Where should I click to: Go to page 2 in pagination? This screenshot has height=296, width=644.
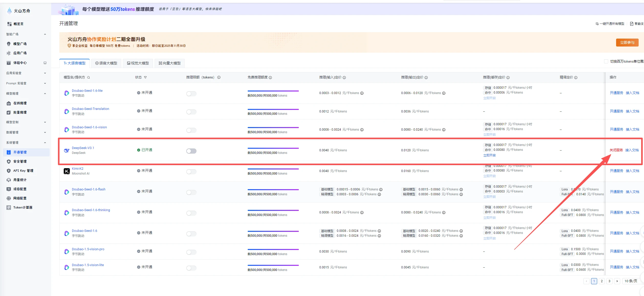pos(602,281)
